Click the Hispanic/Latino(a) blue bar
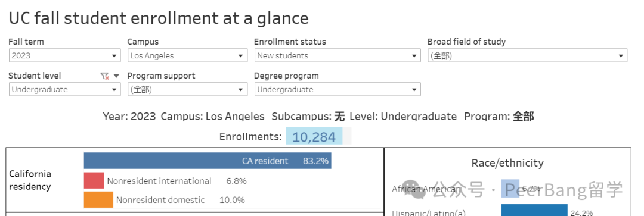Viewport: 644px width, 216px height. [534, 210]
